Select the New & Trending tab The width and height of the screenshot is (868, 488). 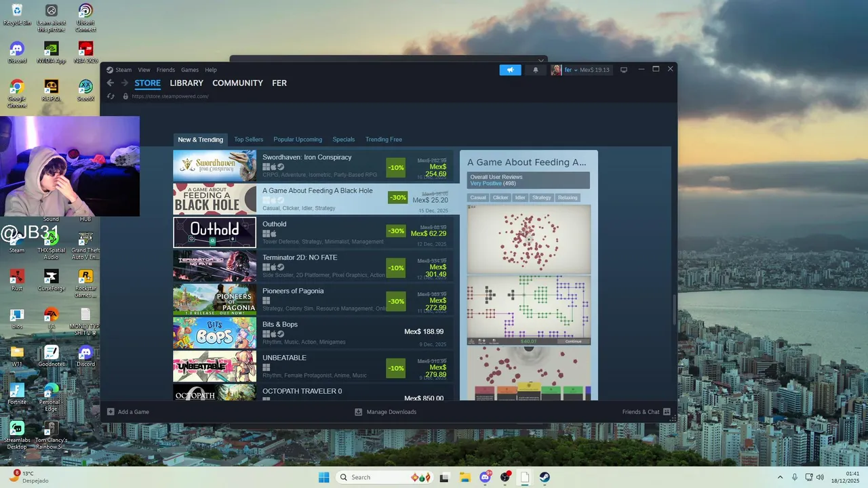201,140
